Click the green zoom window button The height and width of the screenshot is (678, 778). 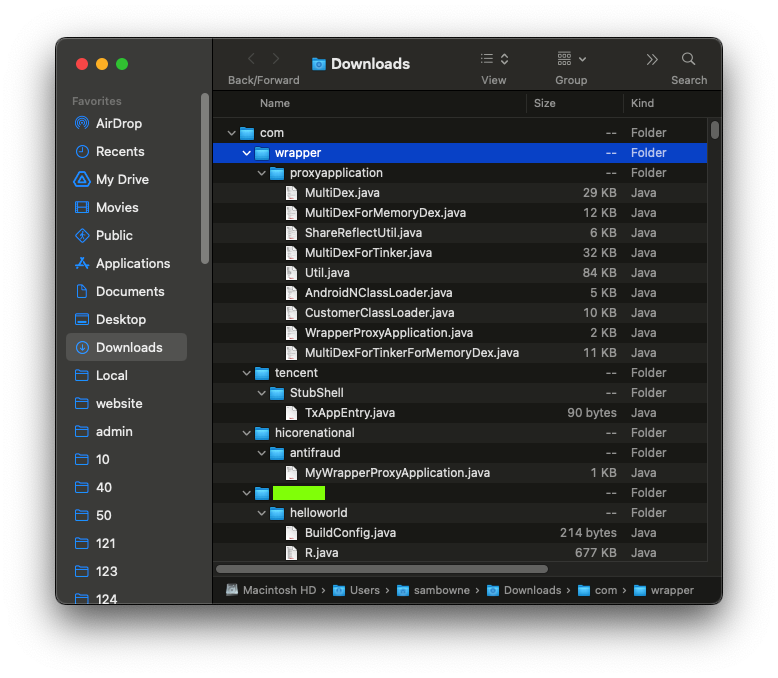(122, 64)
